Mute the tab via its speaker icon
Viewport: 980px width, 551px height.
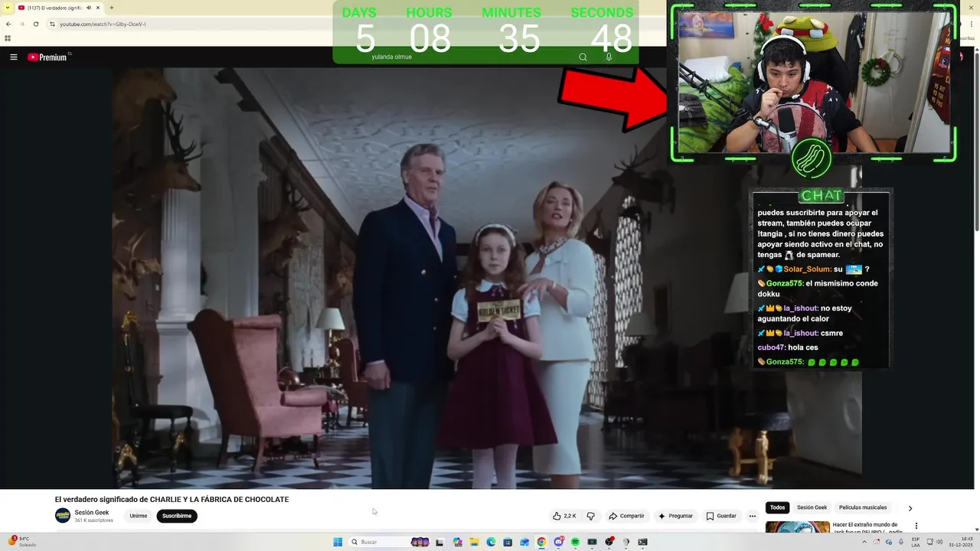click(x=89, y=8)
